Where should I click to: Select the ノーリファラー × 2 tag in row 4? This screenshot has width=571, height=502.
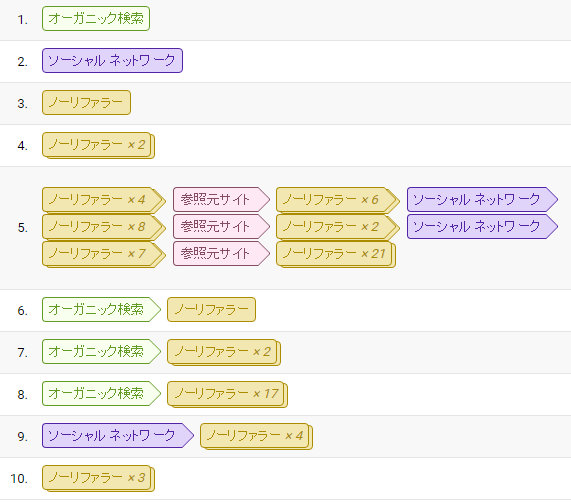(98, 145)
